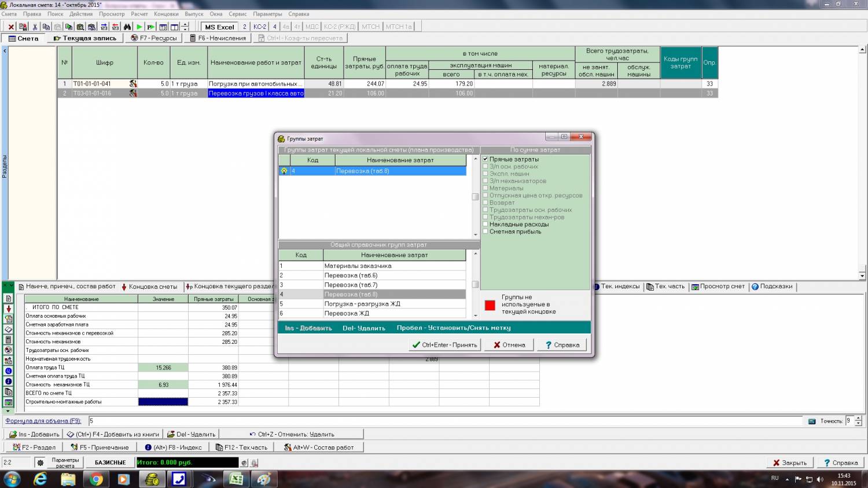
Task: Enable the Накладные расходы checkbox
Action: (486, 225)
